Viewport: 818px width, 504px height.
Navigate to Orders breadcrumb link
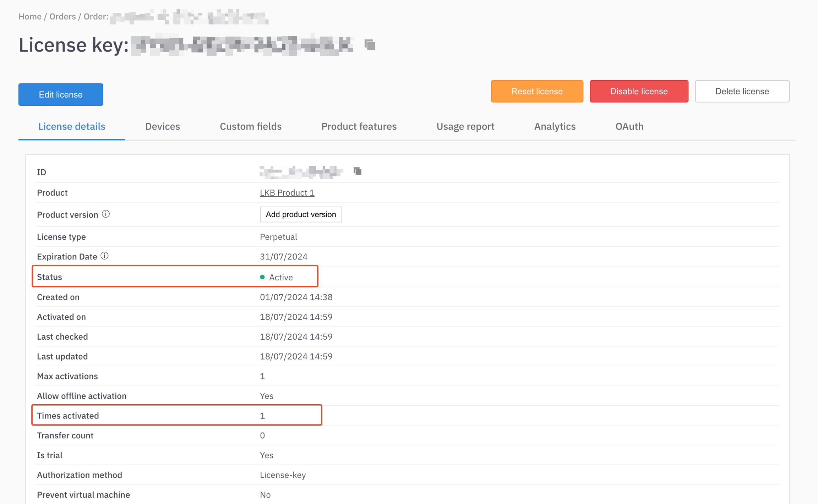point(62,17)
